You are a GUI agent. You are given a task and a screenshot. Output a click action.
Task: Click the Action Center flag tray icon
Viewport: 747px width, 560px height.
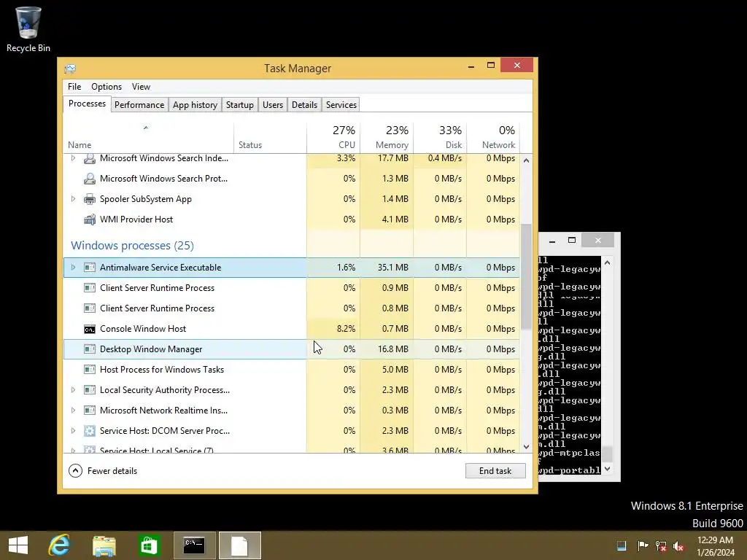click(x=643, y=545)
